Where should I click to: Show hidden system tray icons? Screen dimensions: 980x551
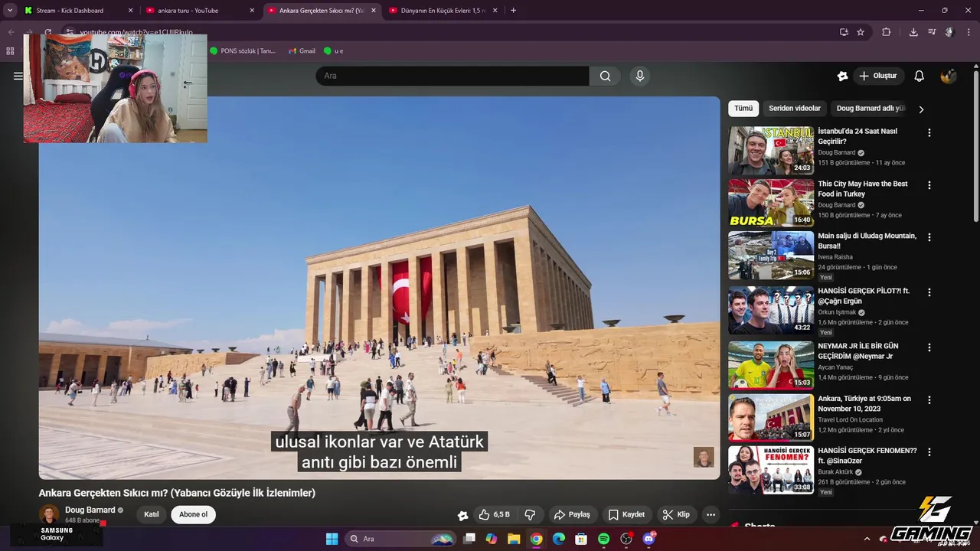click(x=867, y=539)
